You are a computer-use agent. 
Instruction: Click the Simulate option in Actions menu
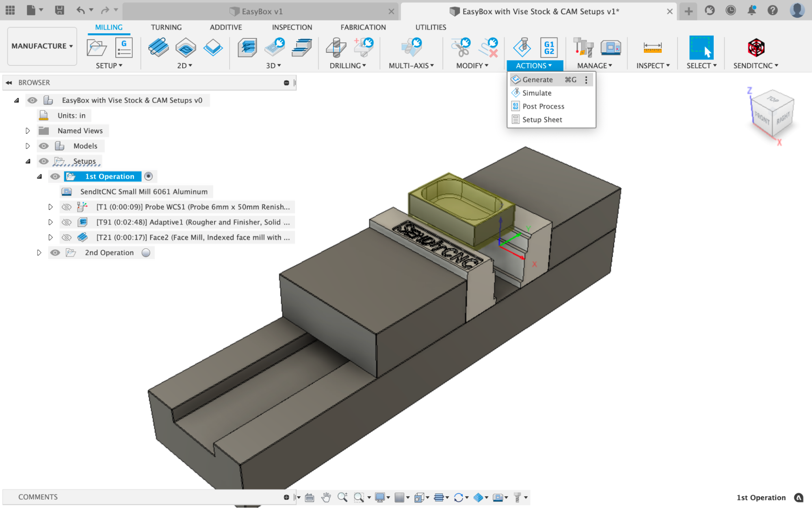tap(537, 93)
